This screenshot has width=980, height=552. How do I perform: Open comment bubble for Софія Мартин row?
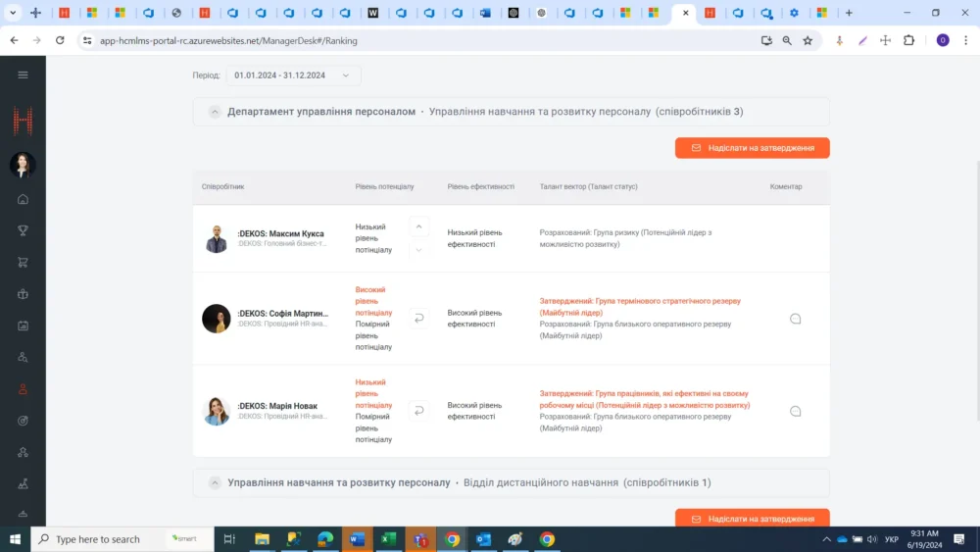click(x=795, y=319)
